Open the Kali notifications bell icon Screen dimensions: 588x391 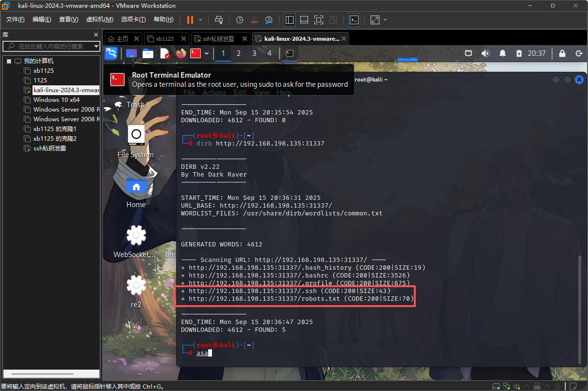[503, 53]
